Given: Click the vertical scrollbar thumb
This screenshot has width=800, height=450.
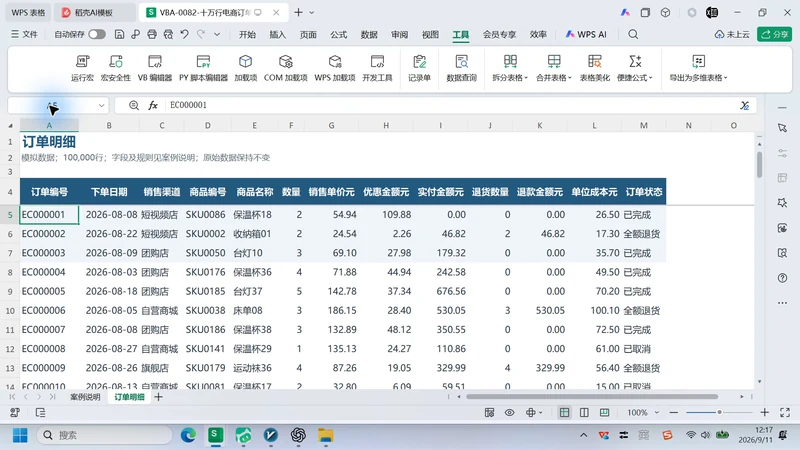Looking at the screenshot, I should (760, 165).
